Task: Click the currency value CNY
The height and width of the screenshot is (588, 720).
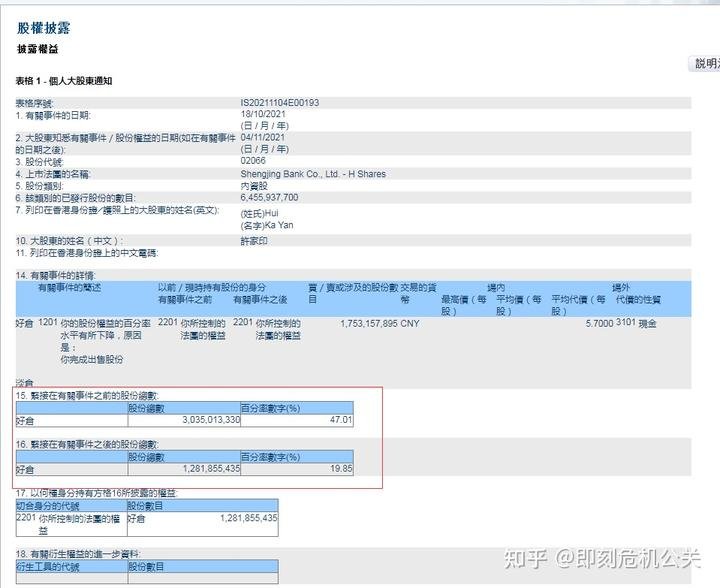Action: tap(410, 324)
